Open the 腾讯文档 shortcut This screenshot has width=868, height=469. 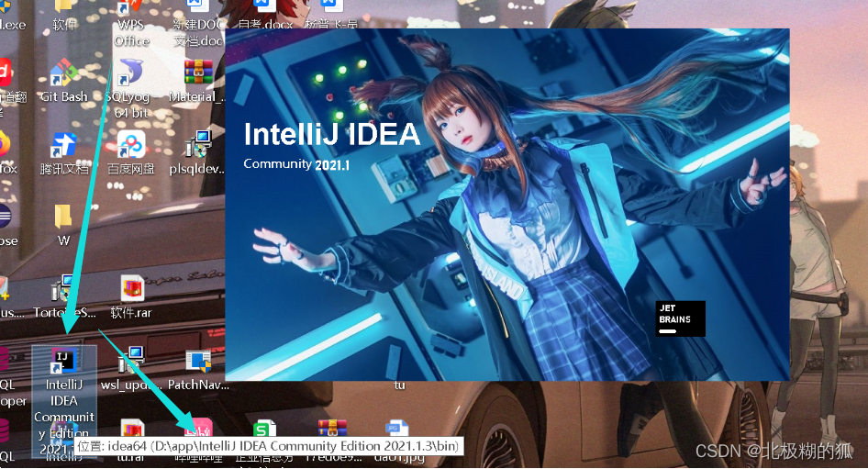tap(64, 153)
